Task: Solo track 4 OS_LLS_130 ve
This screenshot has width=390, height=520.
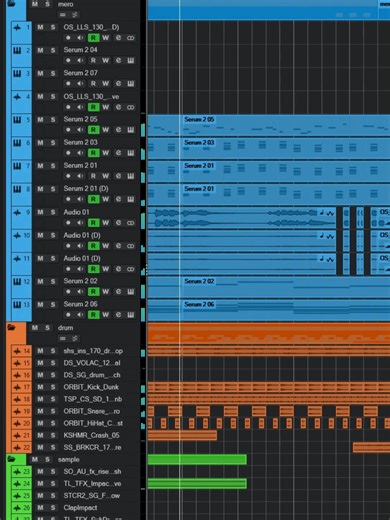Action: pos(53,97)
